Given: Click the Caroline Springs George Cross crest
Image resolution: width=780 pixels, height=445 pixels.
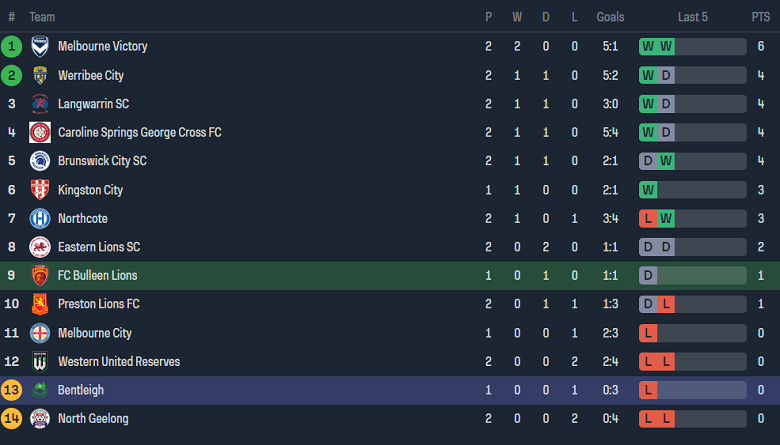Looking at the screenshot, I should 40,132.
